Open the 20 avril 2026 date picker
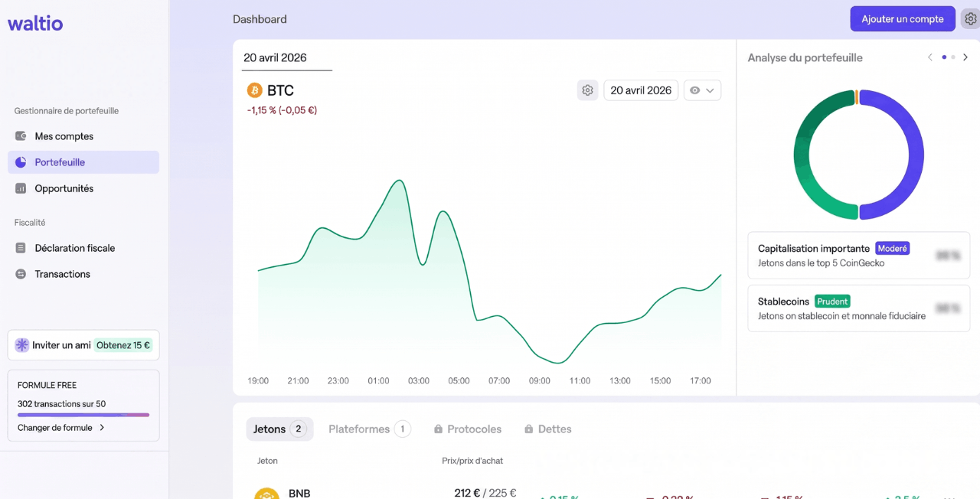 point(641,90)
